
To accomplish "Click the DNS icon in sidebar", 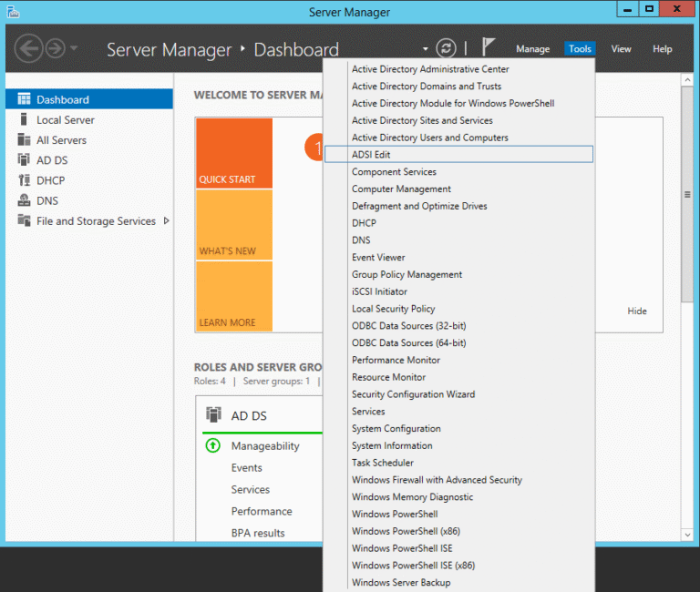I will point(24,200).
